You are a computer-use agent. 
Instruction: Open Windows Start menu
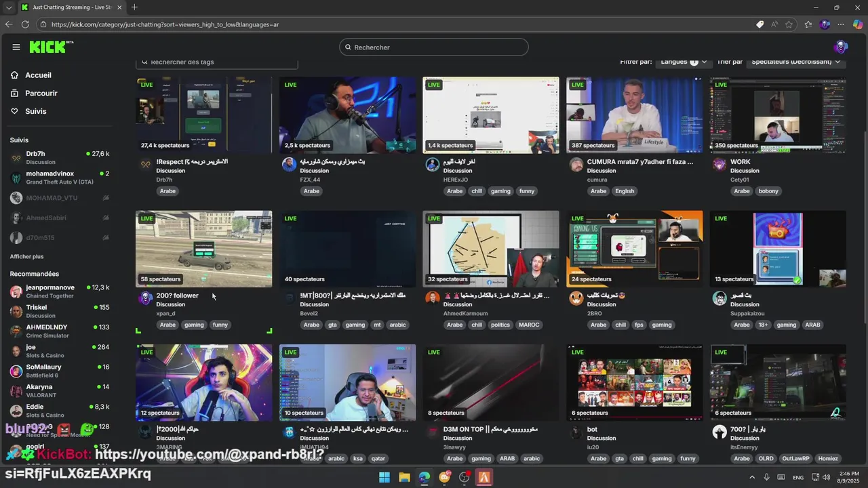click(384, 477)
